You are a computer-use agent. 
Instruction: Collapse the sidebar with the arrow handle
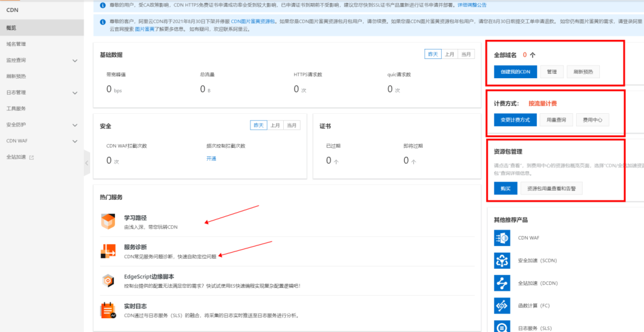tap(86, 163)
